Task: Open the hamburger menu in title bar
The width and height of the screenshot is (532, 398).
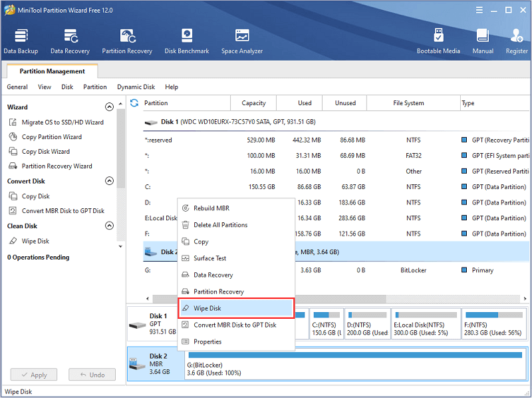Action: (479, 10)
